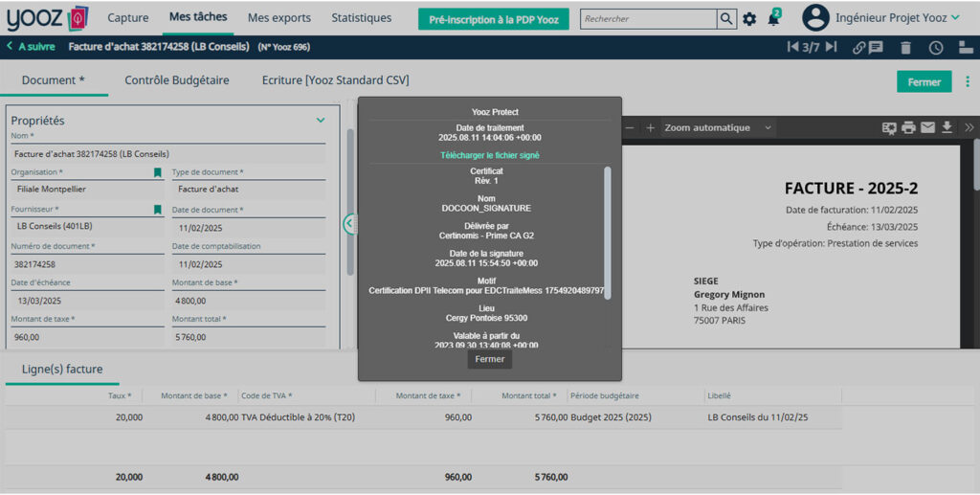The height and width of the screenshot is (495, 980).
Task: Click the Certinomis - Prime CA G2 text
Action: [486, 236]
